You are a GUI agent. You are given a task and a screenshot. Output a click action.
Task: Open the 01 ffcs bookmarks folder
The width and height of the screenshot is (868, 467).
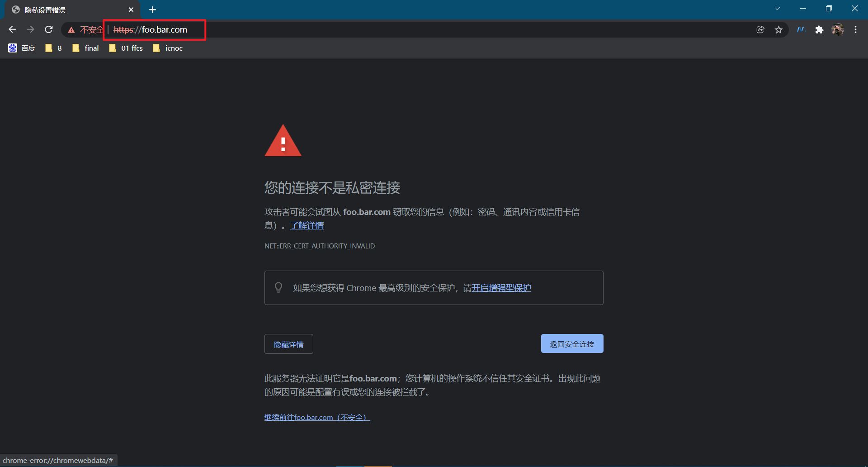point(126,48)
